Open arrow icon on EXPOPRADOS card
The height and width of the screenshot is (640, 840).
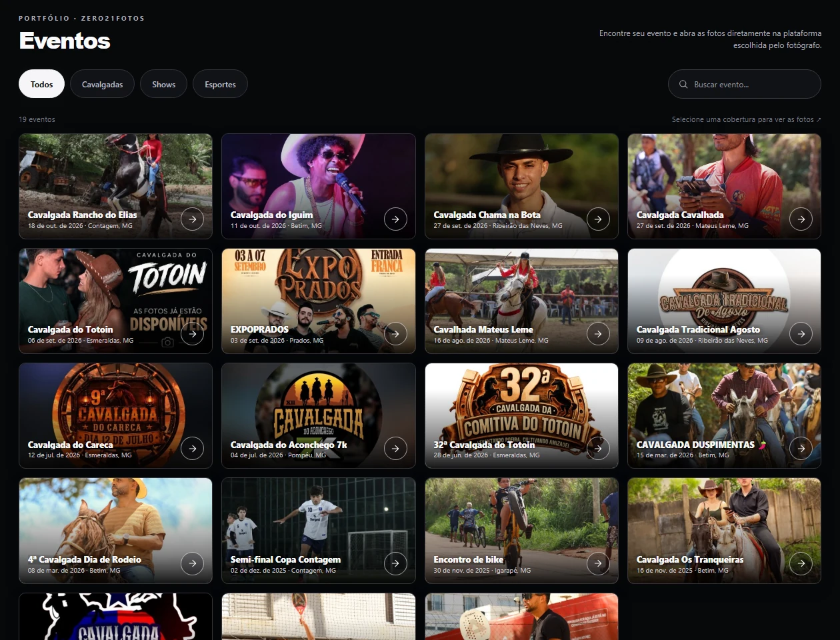click(395, 333)
